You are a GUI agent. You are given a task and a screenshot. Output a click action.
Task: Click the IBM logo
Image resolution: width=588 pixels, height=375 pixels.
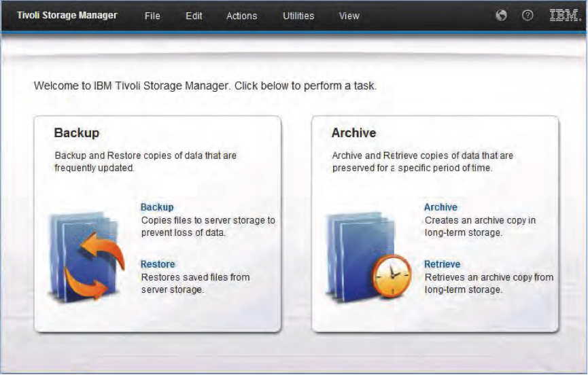click(565, 16)
